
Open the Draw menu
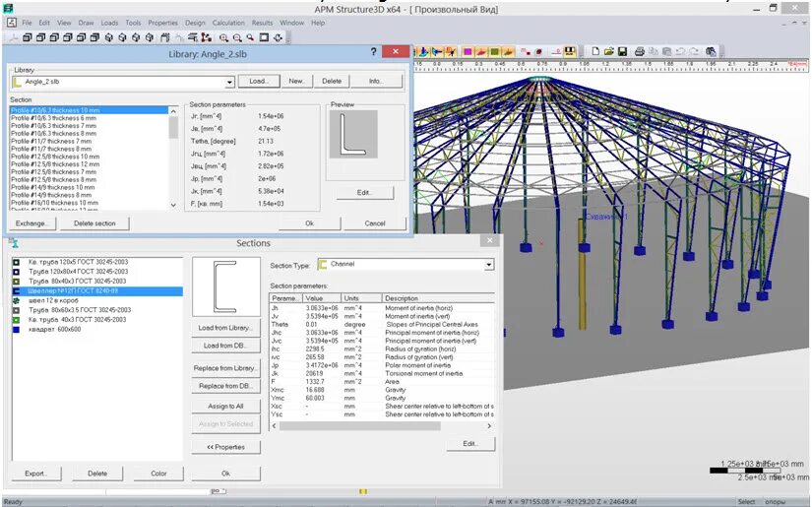coord(86,23)
